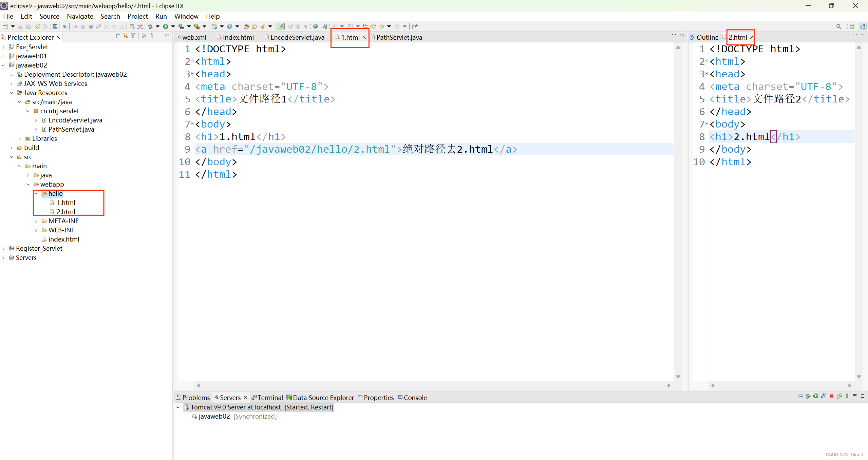Viewport: 868px width, 460px height.
Task: Open the Window menu
Action: pyautogui.click(x=186, y=16)
